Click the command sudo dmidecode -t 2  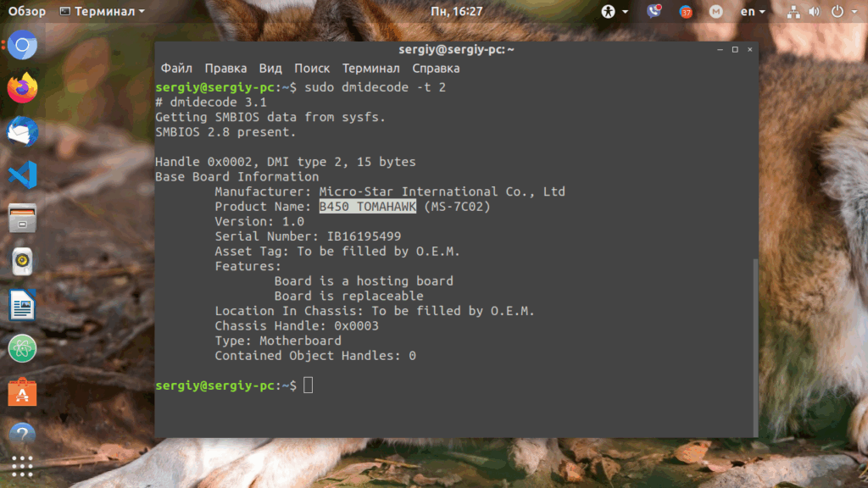[375, 87]
